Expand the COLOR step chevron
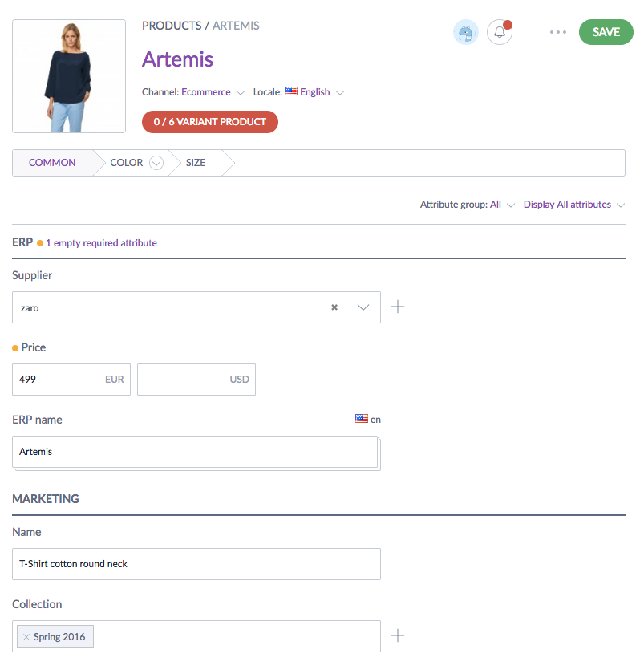Viewport: 644px width, 670px height. [x=156, y=163]
